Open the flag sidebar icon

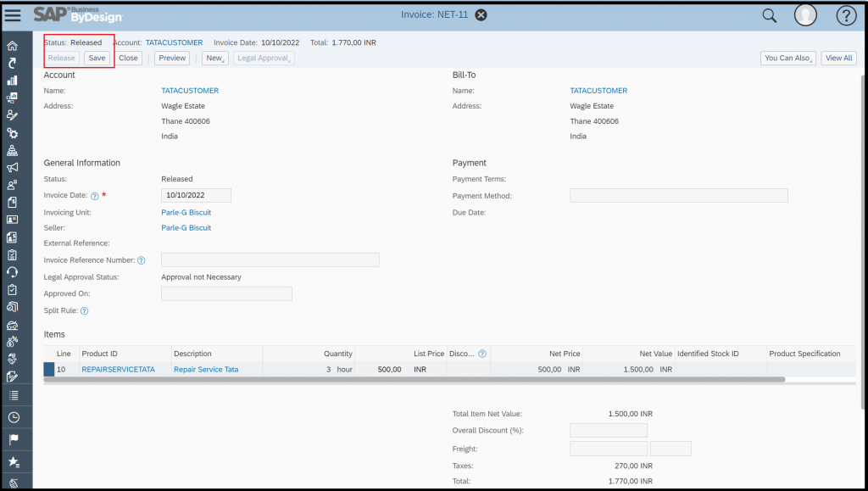pos(14,439)
